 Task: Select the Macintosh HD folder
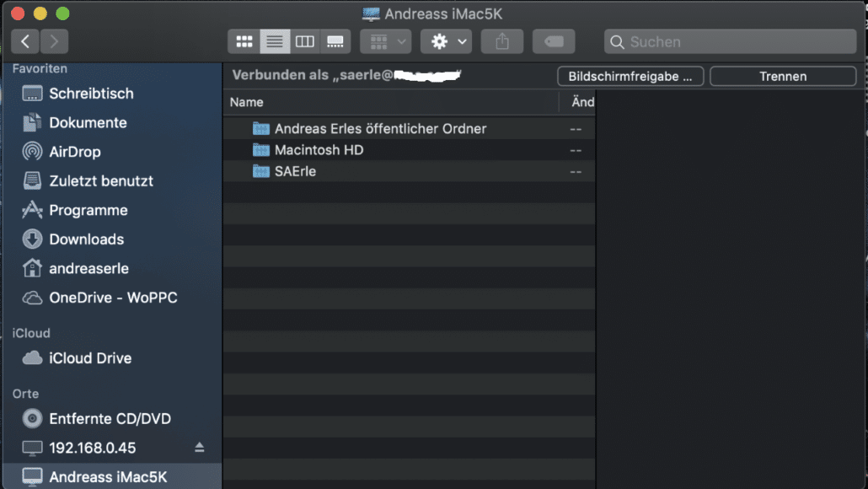(x=319, y=150)
